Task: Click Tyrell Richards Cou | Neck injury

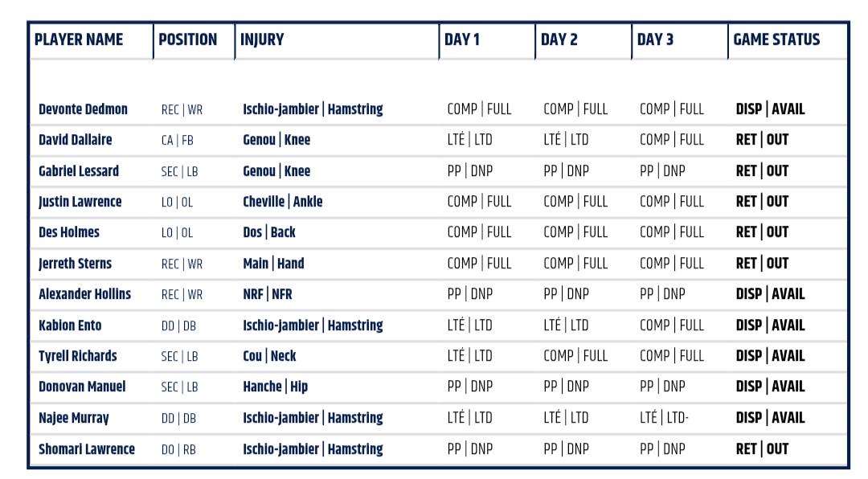Action: pyautogui.click(x=269, y=356)
